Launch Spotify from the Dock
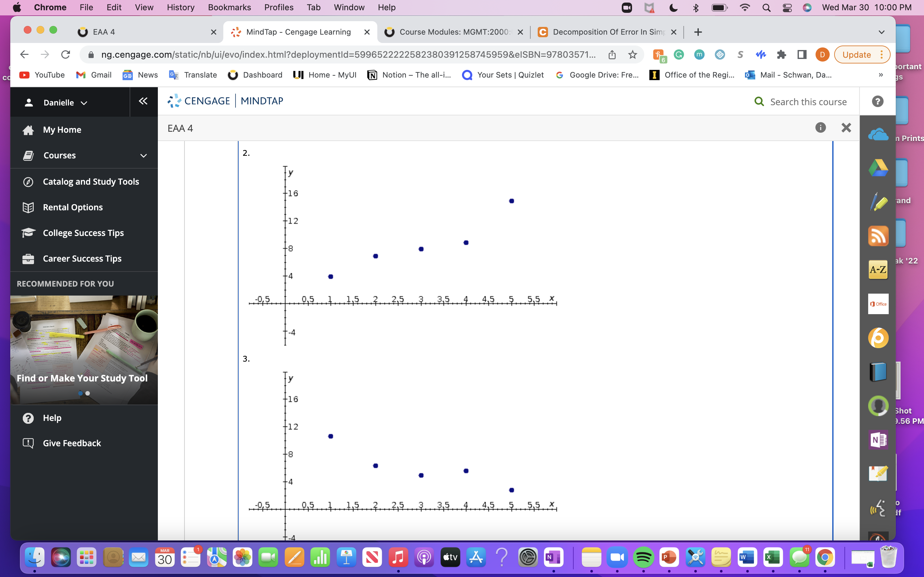 (x=644, y=557)
